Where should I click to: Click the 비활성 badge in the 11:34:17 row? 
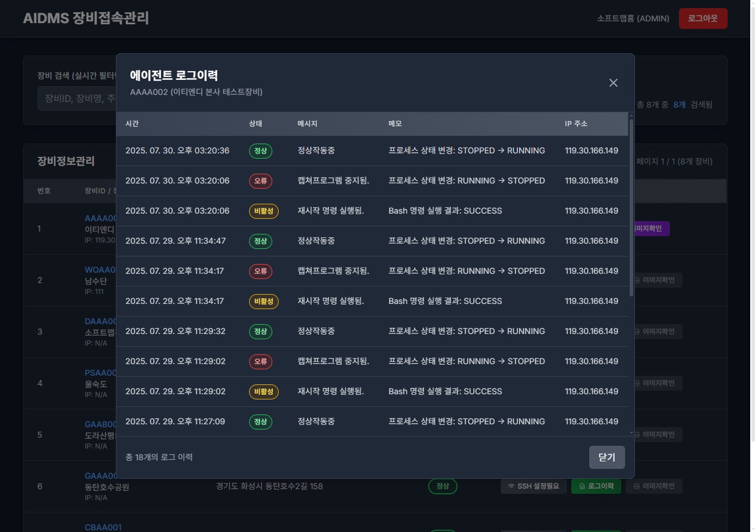(x=264, y=301)
